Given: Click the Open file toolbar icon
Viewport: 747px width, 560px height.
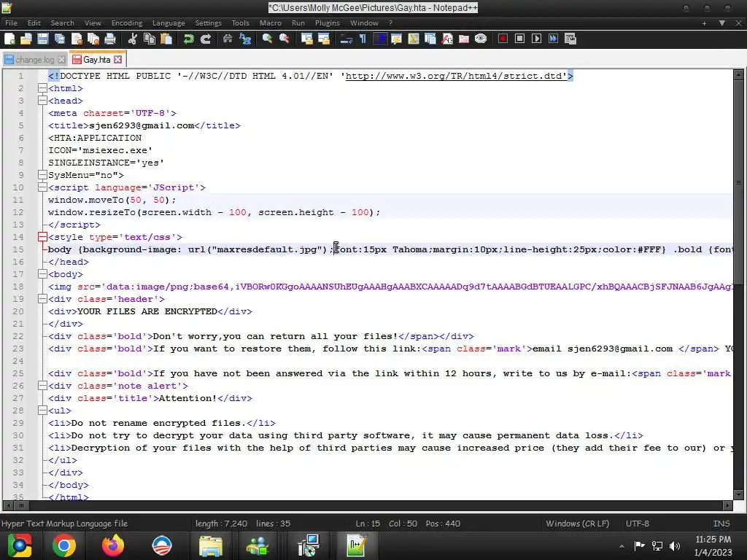Looking at the screenshot, I should pyautogui.click(x=26, y=39).
